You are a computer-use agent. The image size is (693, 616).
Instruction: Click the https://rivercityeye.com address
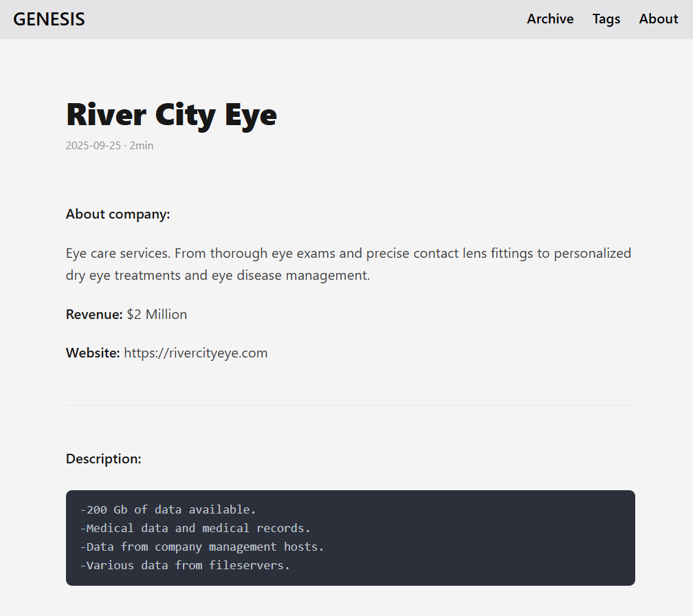point(196,353)
